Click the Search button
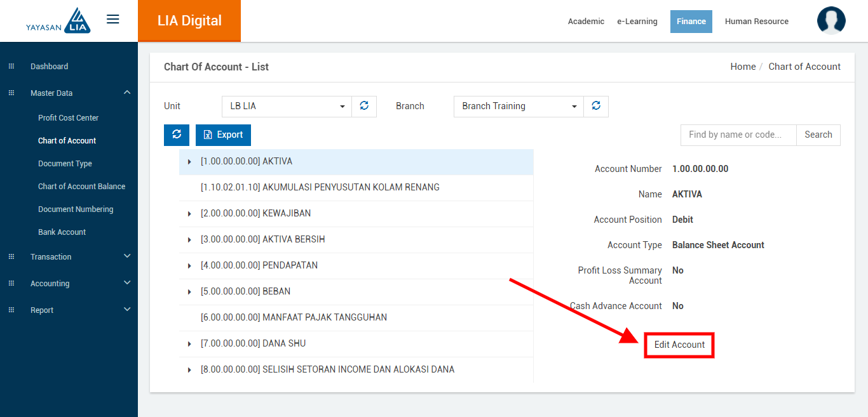The height and width of the screenshot is (417, 868). tap(818, 135)
